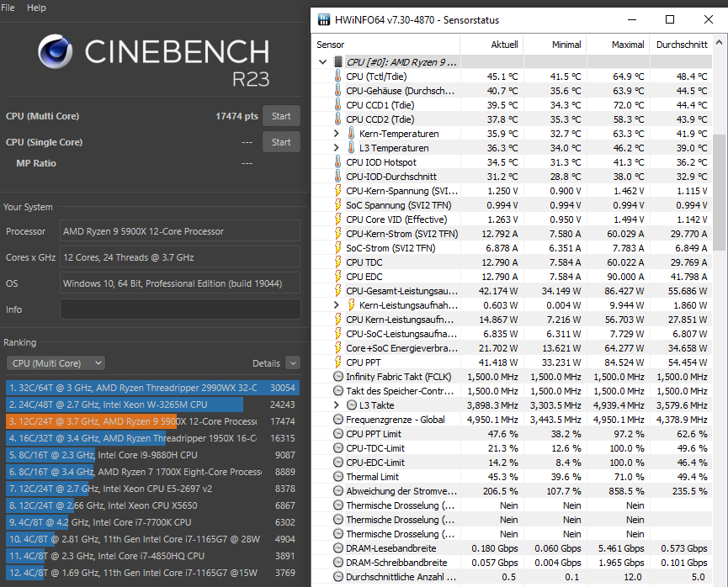The height and width of the screenshot is (587, 728).
Task: Minimize the HWiNFO64 Sensorstatus window
Action: 632,19
